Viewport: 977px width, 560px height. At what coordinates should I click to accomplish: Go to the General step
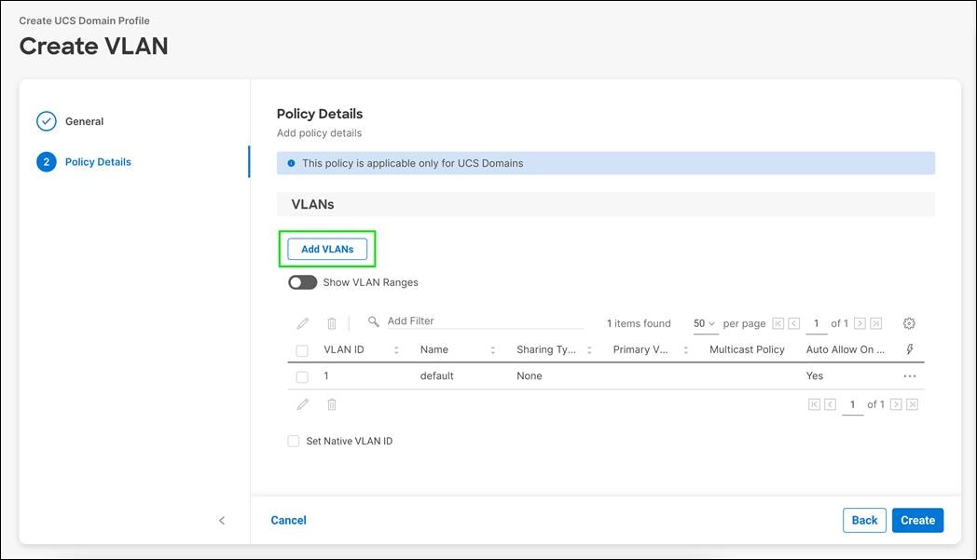tap(84, 120)
